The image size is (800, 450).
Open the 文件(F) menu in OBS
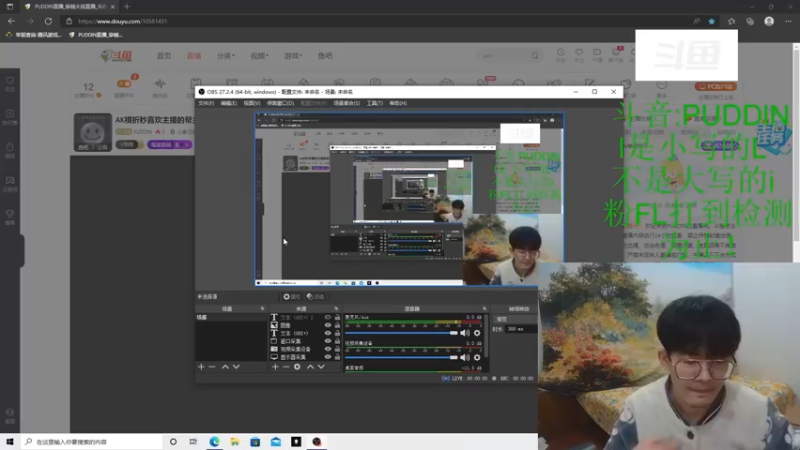206,103
